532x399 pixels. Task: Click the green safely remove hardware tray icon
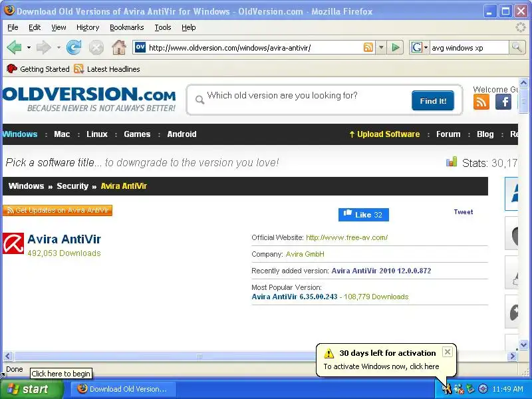pyautogui.click(x=471, y=389)
